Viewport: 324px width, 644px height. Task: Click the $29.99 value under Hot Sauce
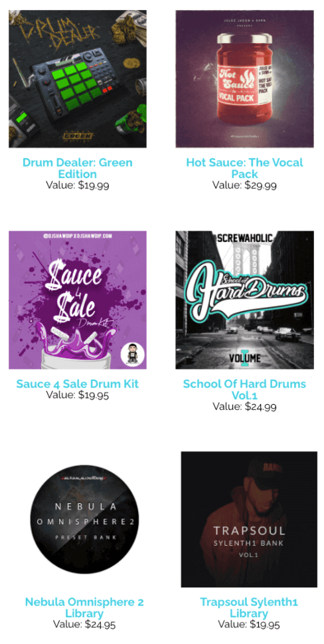[260, 185]
